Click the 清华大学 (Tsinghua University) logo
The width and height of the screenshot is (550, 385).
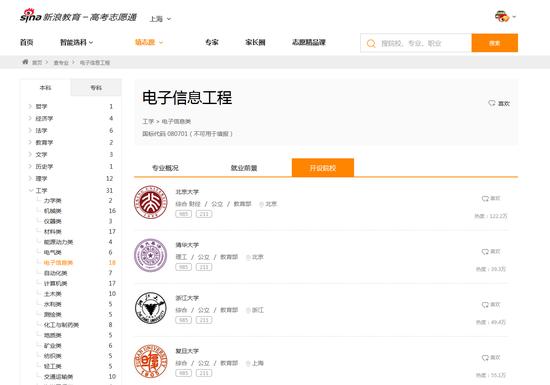click(151, 255)
